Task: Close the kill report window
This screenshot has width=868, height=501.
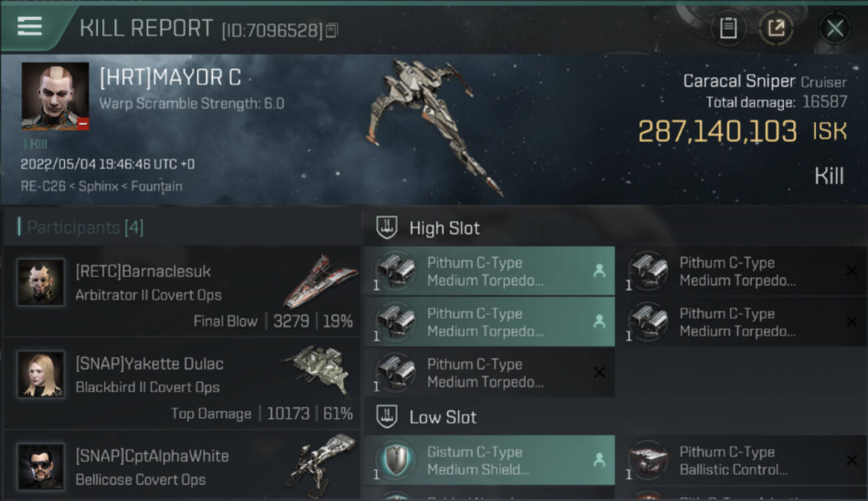Action: (835, 28)
